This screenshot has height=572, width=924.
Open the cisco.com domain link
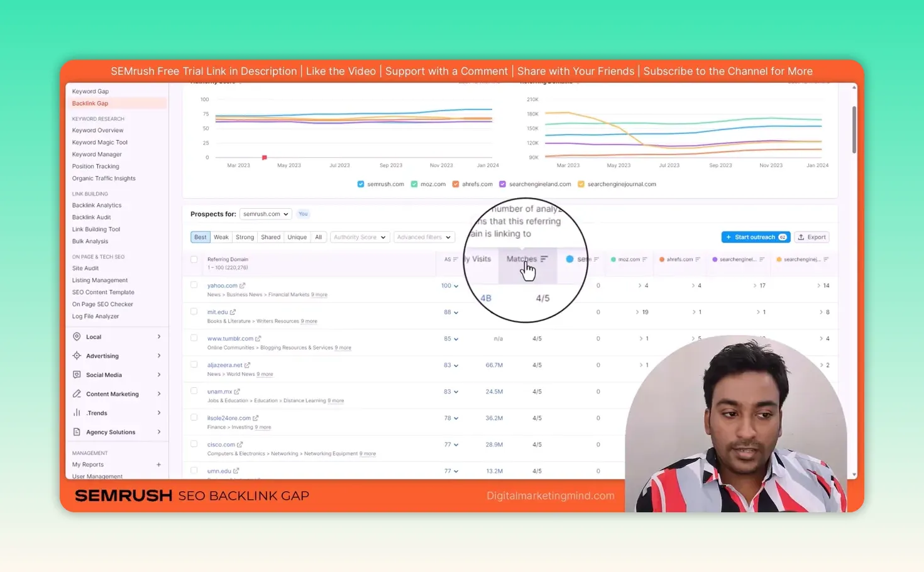point(221,444)
